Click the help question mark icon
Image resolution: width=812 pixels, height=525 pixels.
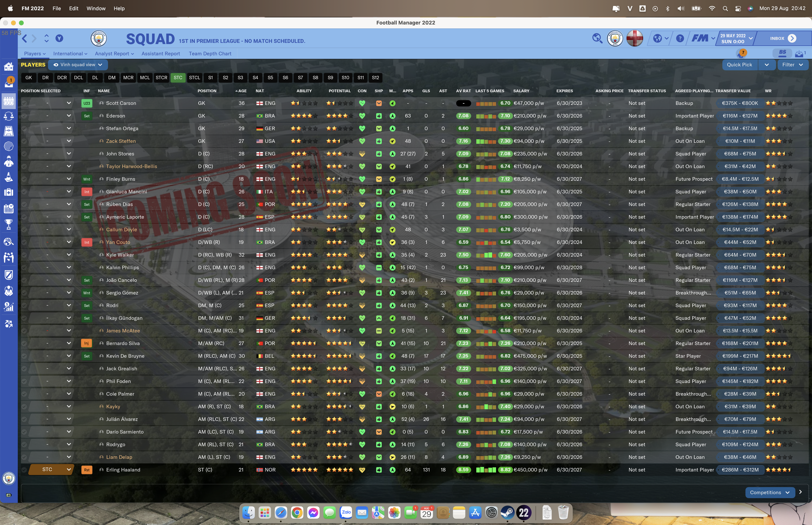tap(680, 39)
